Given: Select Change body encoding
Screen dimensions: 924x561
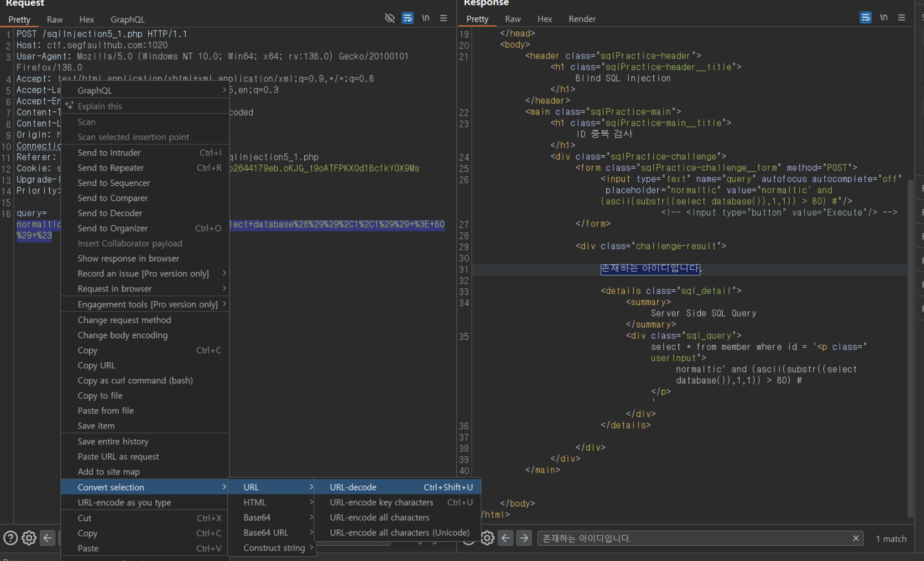Looking at the screenshot, I should tap(145, 335).
